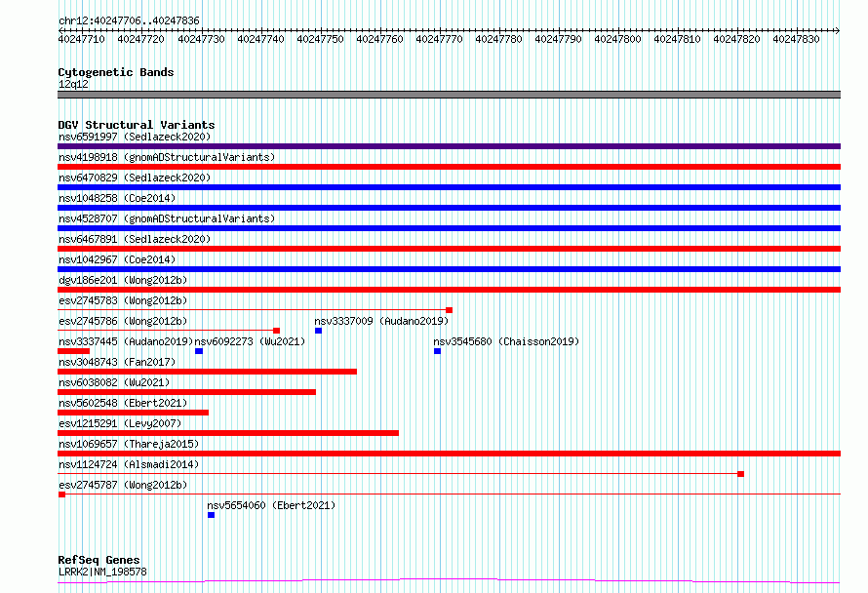868x593 pixels.
Task: Select the red nsv6467891 variant bar
Action: click(x=449, y=249)
